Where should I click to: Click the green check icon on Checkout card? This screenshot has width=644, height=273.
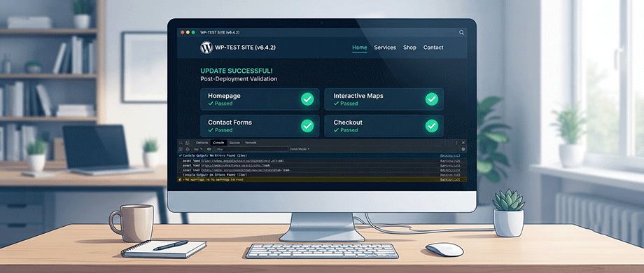431,125
